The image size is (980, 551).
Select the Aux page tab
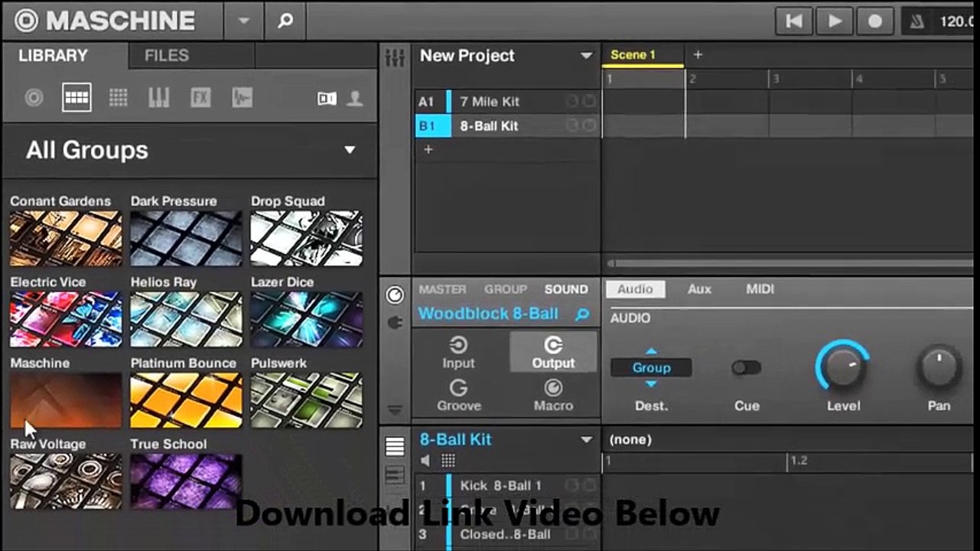pos(699,289)
